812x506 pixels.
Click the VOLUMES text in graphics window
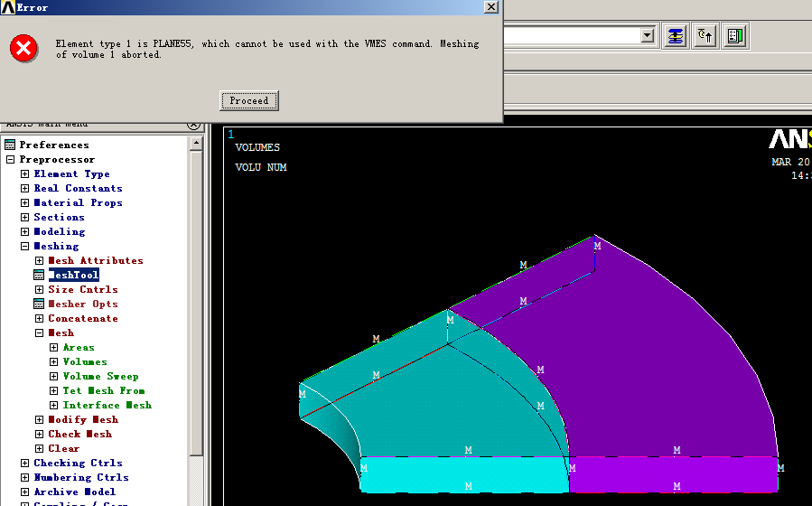pyautogui.click(x=257, y=147)
